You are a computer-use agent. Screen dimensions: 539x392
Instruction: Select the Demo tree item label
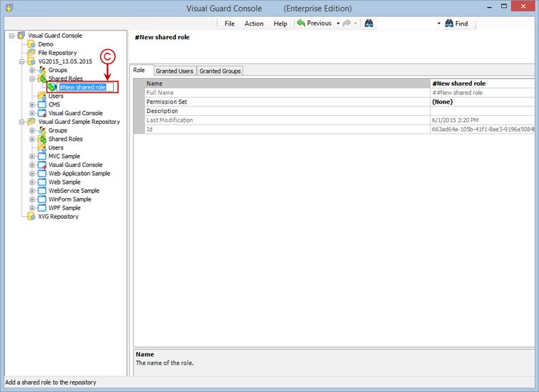click(x=45, y=44)
